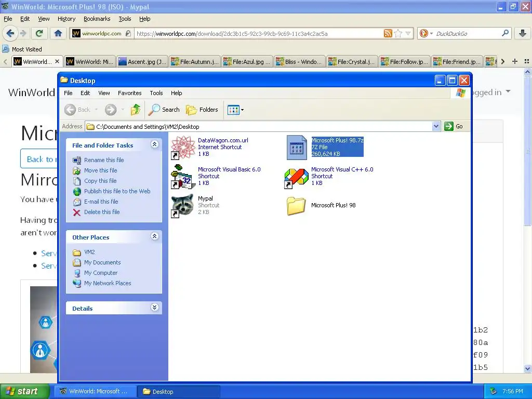Click the green Go button beside address bar
Screen dimensions: 532x399
click(x=454, y=126)
